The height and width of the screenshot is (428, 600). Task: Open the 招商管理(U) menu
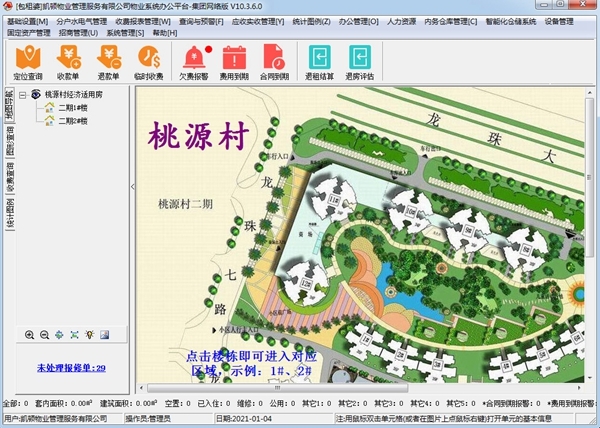pos(78,33)
